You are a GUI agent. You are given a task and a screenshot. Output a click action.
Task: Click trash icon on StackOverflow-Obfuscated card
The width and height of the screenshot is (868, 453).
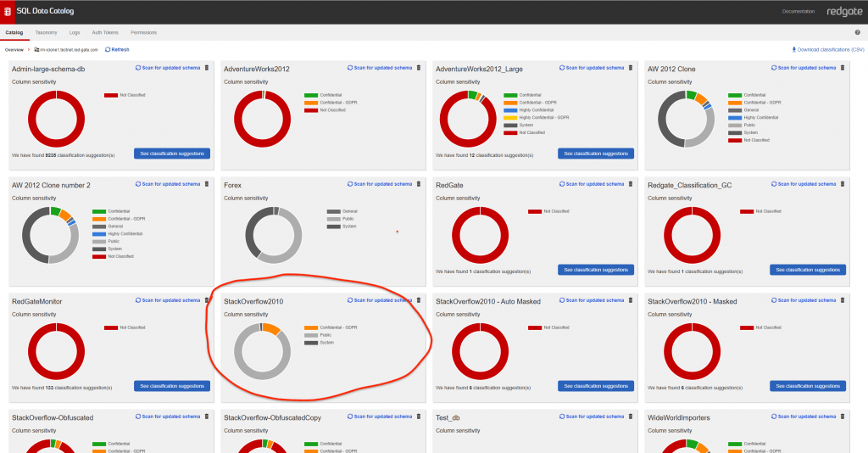[207, 417]
